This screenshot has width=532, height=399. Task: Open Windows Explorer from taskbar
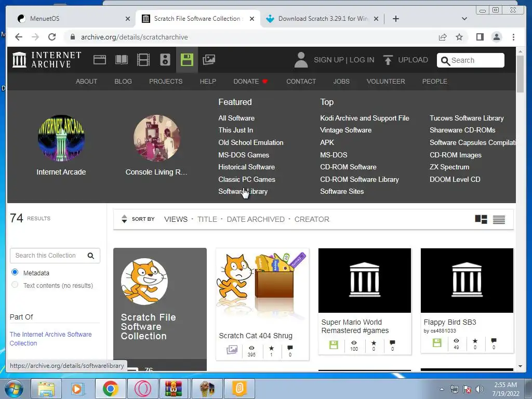pos(46,389)
